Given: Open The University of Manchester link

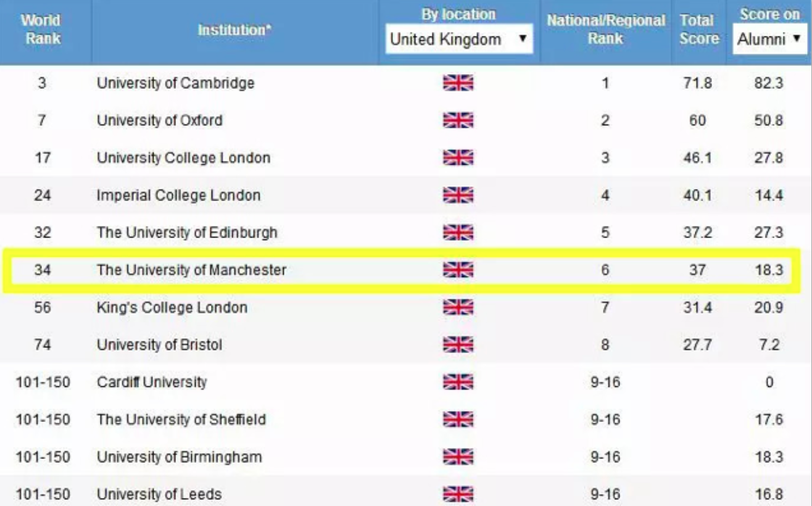Looking at the screenshot, I should click(x=191, y=270).
